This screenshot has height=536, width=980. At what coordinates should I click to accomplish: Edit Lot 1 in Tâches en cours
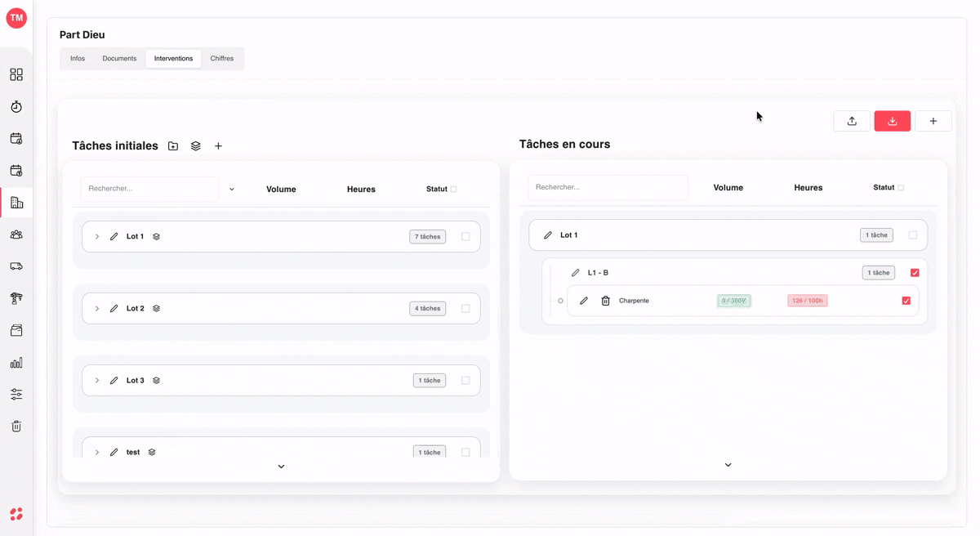click(x=548, y=235)
